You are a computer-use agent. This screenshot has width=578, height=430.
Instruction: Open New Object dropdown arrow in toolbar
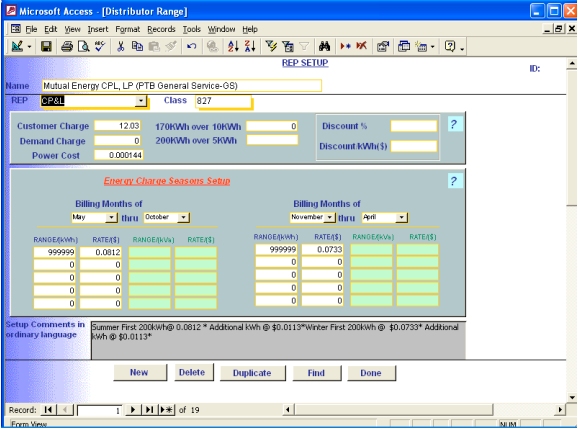(433, 47)
